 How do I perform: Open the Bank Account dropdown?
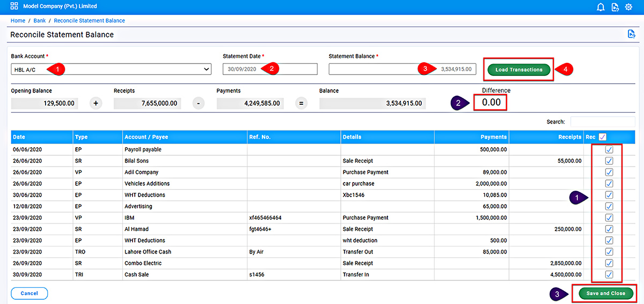point(111,69)
